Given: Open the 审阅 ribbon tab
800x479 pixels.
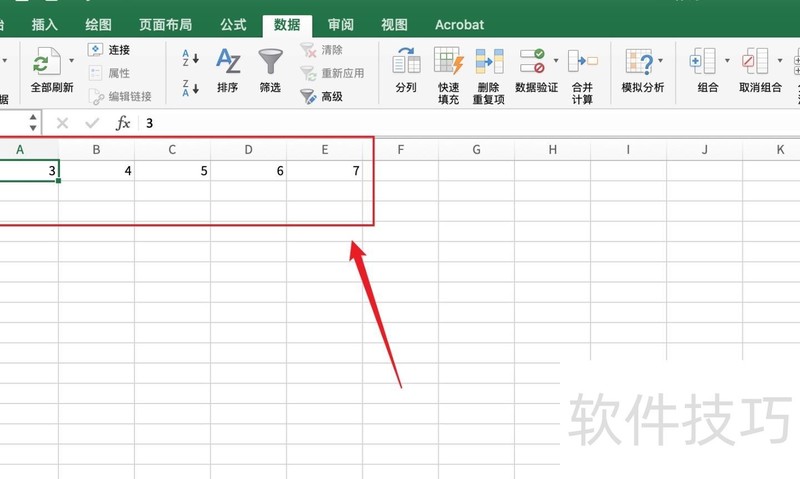Looking at the screenshot, I should click(x=340, y=24).
